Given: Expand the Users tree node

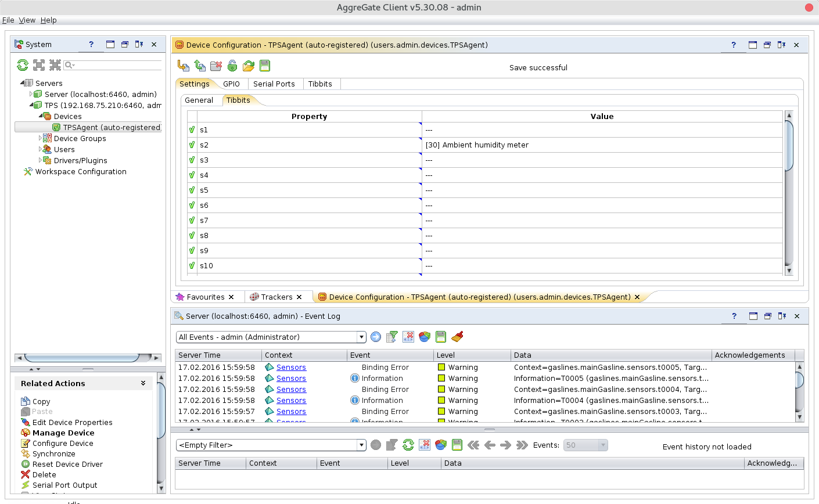Looking at the screenshot, I should click(40, 149).
